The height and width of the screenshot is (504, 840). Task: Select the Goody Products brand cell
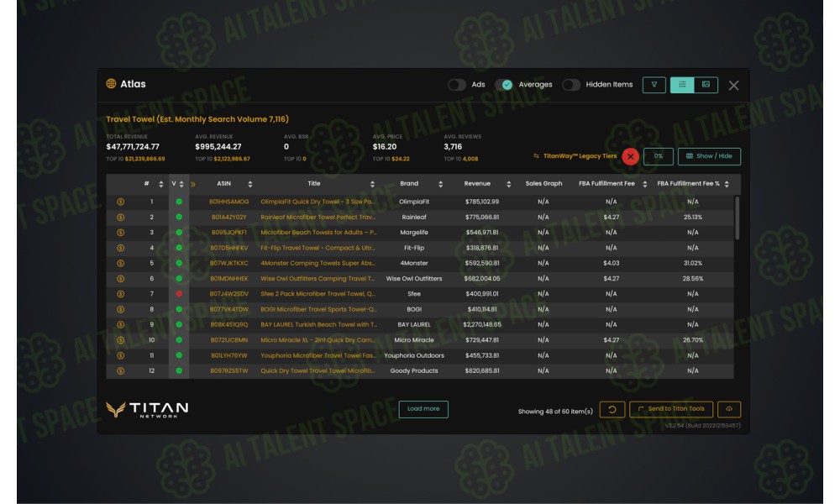414,370
